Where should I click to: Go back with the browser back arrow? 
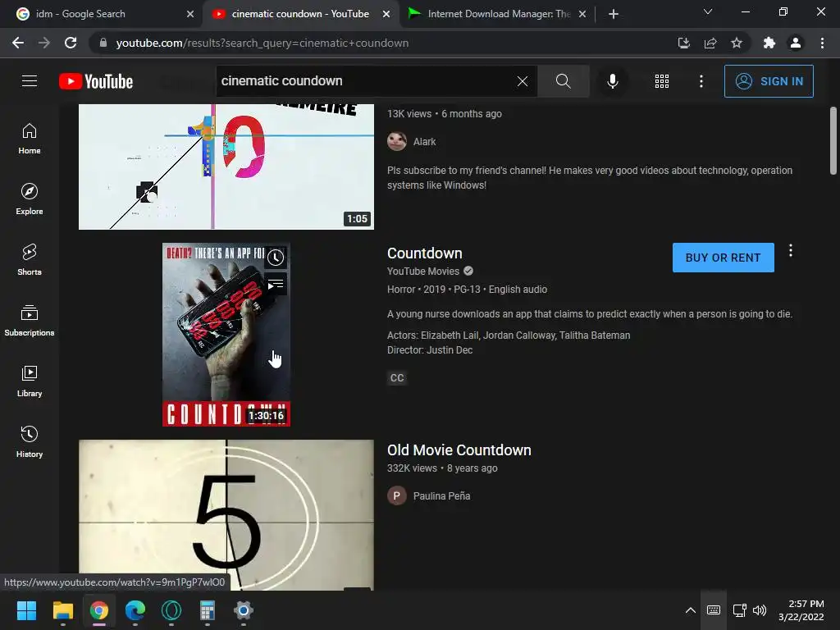[x=18, y=43]
